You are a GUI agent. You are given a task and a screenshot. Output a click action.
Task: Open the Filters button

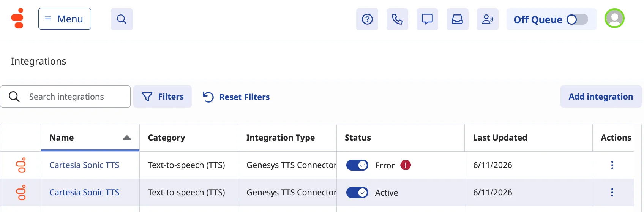pos(163,97)
